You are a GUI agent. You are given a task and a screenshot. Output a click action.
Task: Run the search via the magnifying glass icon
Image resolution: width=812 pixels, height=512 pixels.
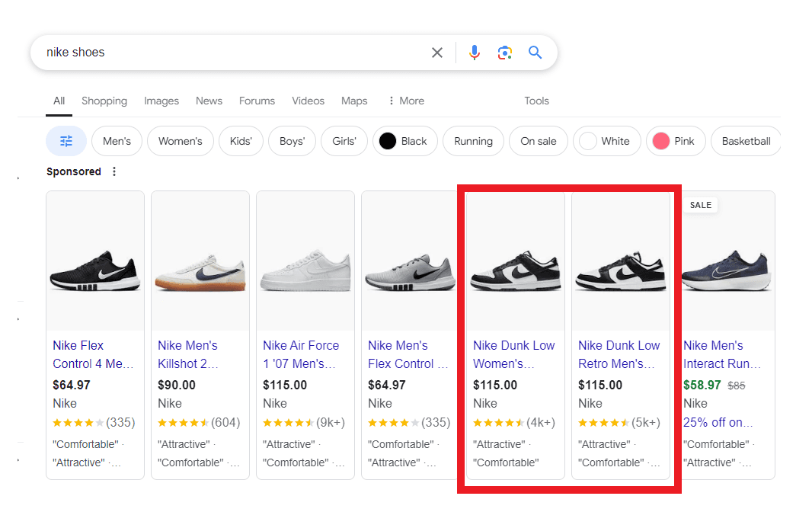535,52
